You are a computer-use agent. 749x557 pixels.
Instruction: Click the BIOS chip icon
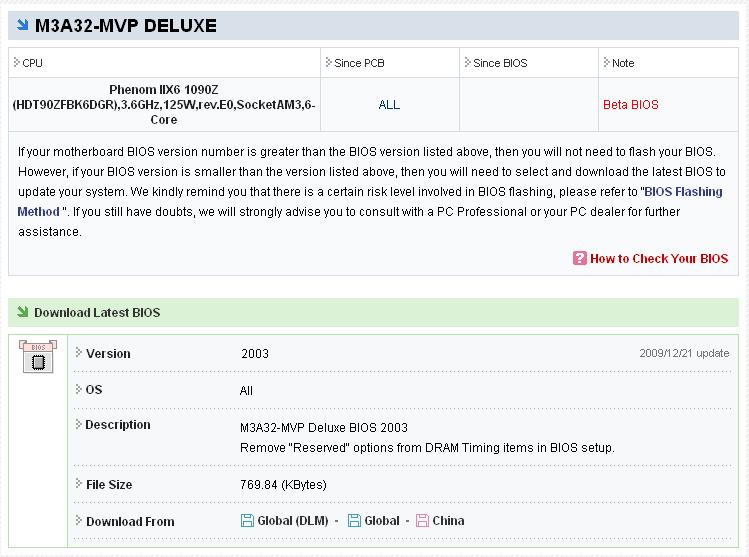38,356
